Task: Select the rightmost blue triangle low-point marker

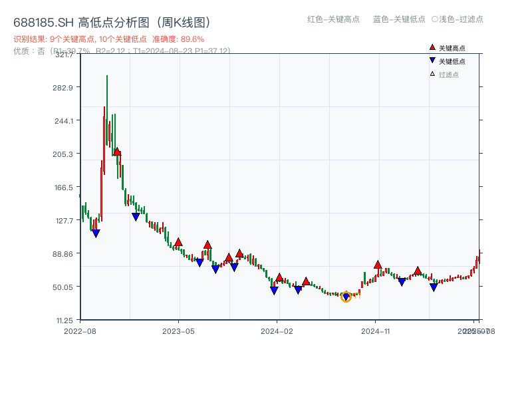Action: [x=434, y=287]
